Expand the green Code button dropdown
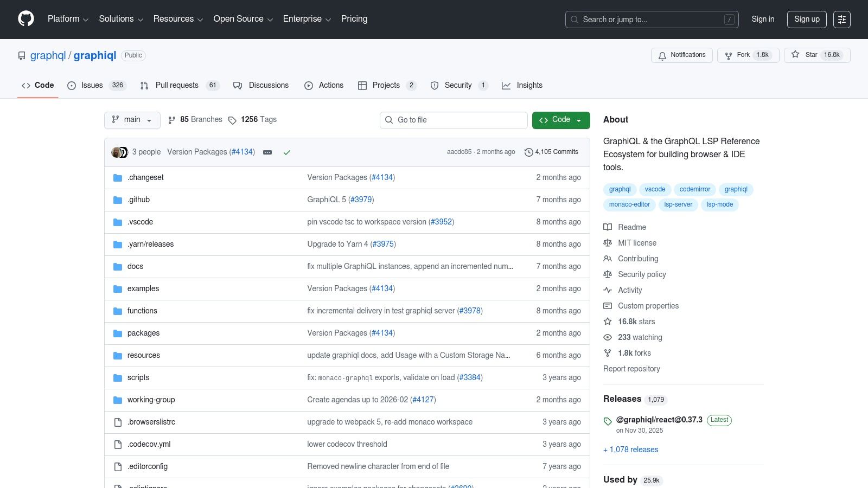 coord(578,120)
